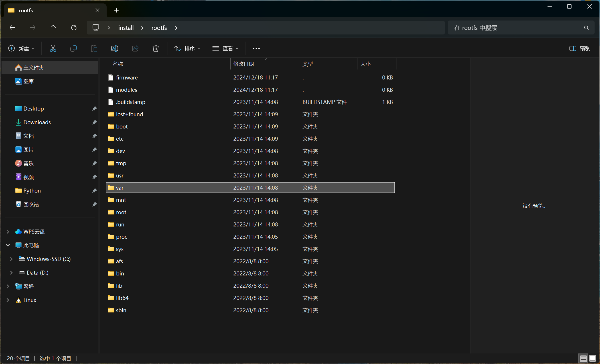The image size is (600, 364).
Task: Collapse 此电脑 tree node
Action: pos(8,245)
